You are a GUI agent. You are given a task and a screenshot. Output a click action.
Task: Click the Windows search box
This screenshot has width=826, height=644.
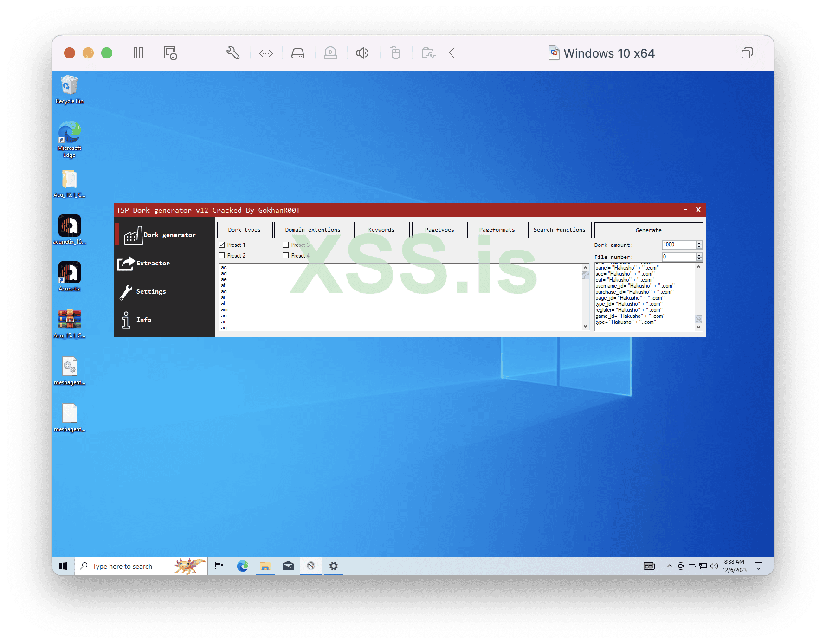click(x=141, y=566)
